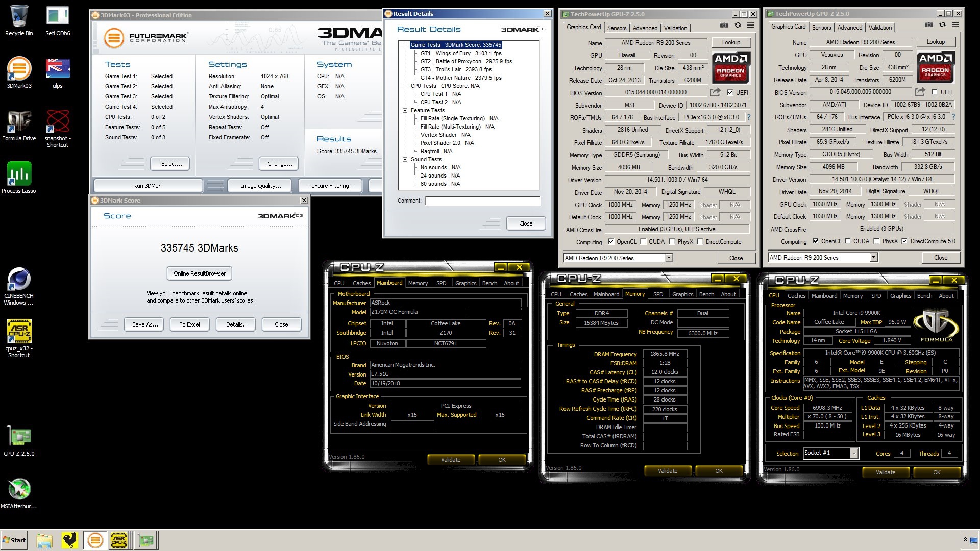Image resolution: width=980 pixels, height=551 pixels.
Task: Click refresh icon in Vesuvius GPU-Z window
Action: pos(942,24)
